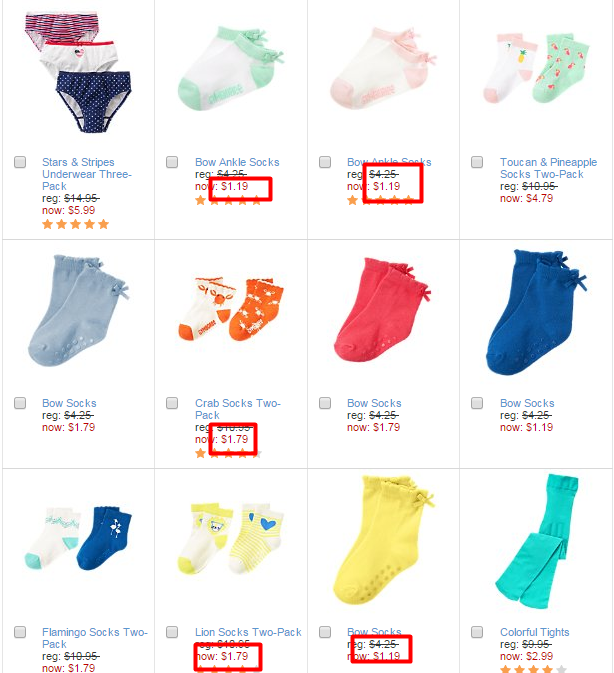
Task: Click the Crab Socks Two-Pack title
Action: point(238,409)
